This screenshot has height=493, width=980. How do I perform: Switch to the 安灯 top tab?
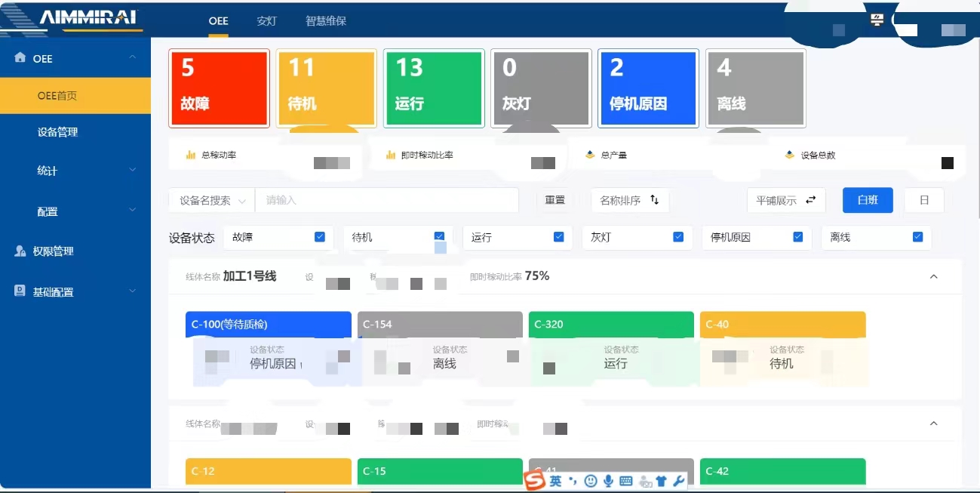pyautogui.click(x=267, y=21)
